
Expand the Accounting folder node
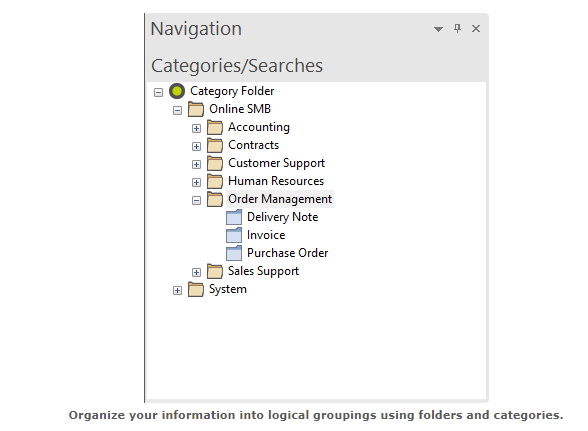tap(196, 128)
